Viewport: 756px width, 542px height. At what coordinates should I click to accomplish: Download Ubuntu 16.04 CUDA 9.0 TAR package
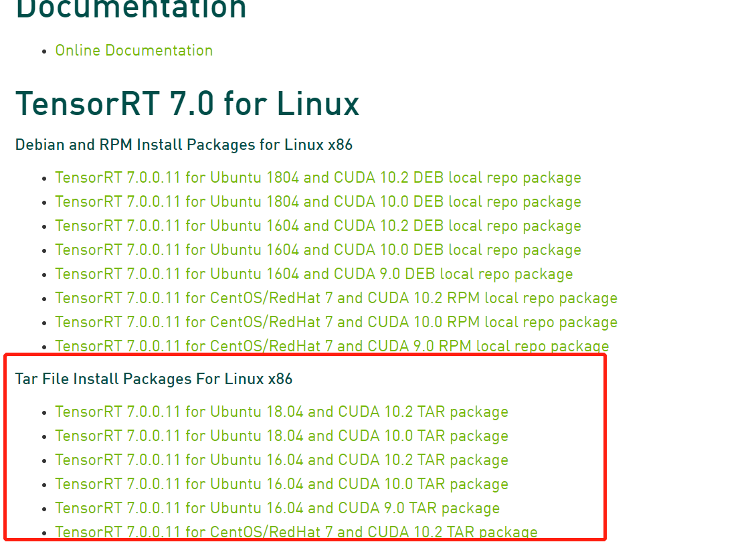click(276, 508)
